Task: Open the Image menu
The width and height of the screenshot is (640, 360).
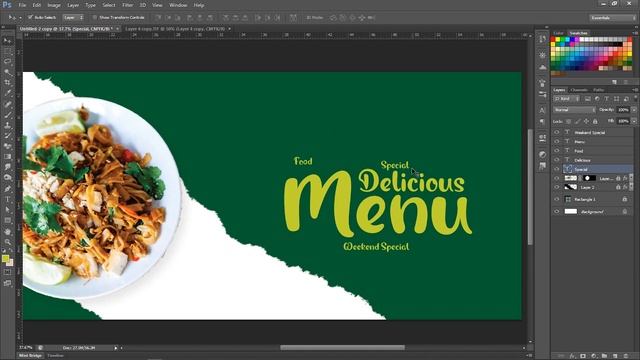Action: (x=54, y=5)
